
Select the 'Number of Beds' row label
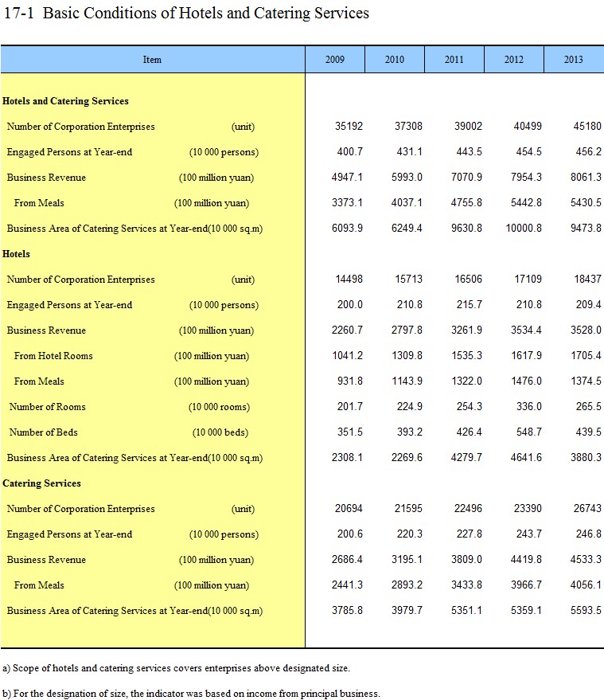[44, 432]
